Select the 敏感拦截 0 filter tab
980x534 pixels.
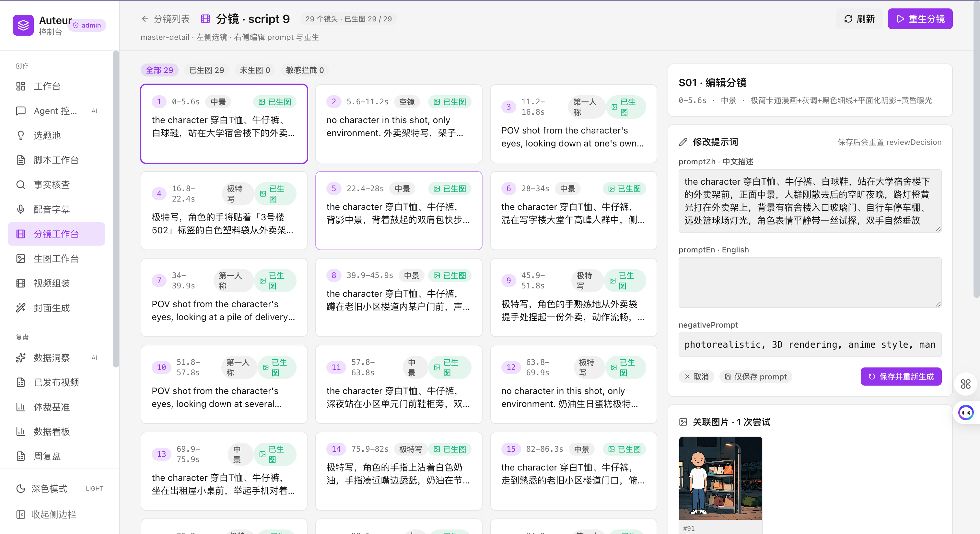pos(305,70)
